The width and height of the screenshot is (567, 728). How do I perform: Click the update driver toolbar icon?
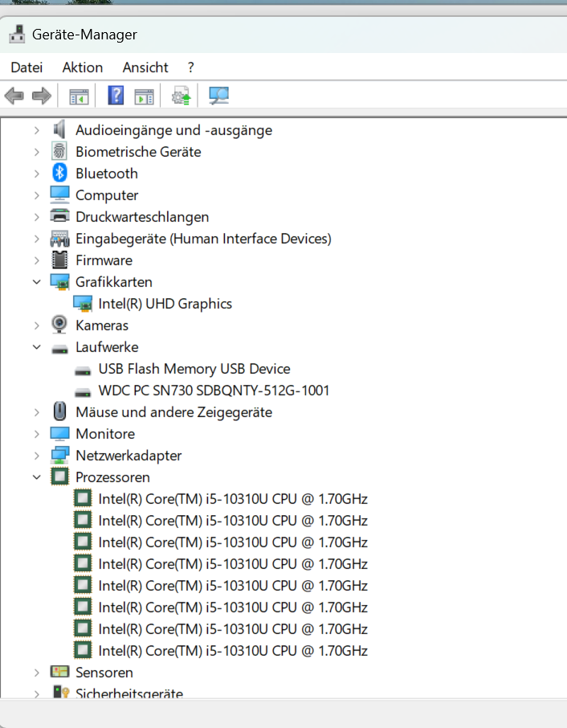181,96
